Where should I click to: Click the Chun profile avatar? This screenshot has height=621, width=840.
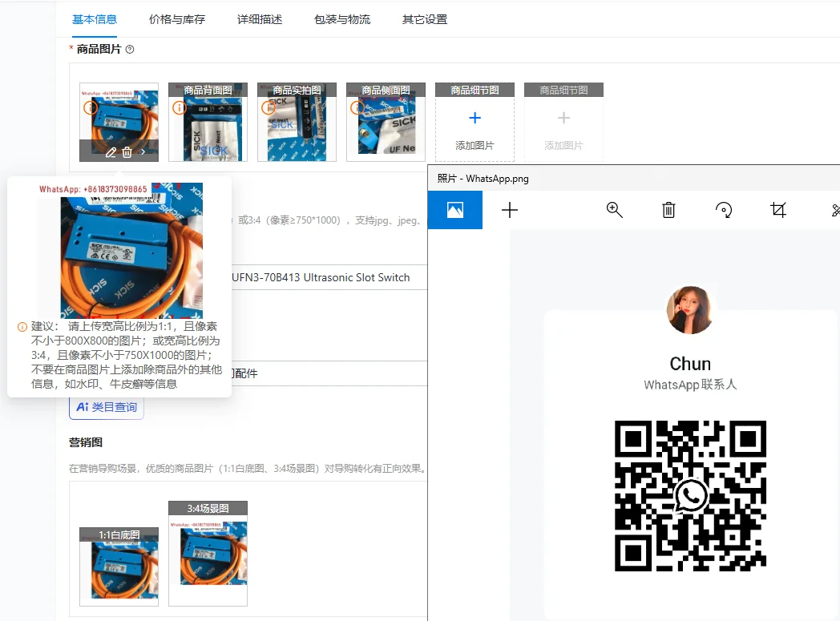tap(690, 310)
